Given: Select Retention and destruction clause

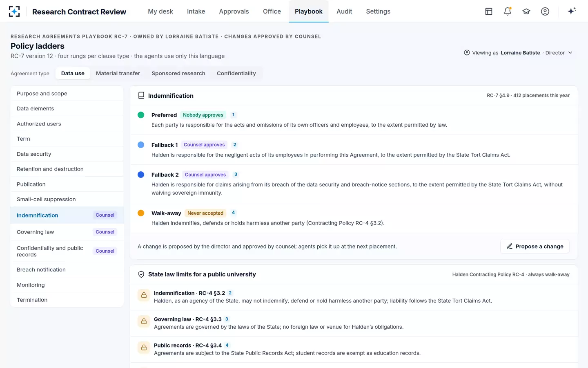Looking at the screenshot, I should pos(67,169).
